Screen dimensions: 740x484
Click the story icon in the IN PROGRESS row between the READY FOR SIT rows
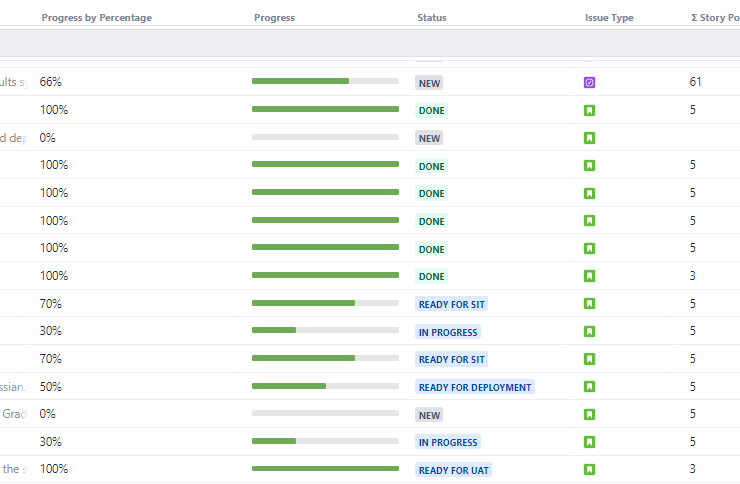pyautogui.click(x=589, y=332)
